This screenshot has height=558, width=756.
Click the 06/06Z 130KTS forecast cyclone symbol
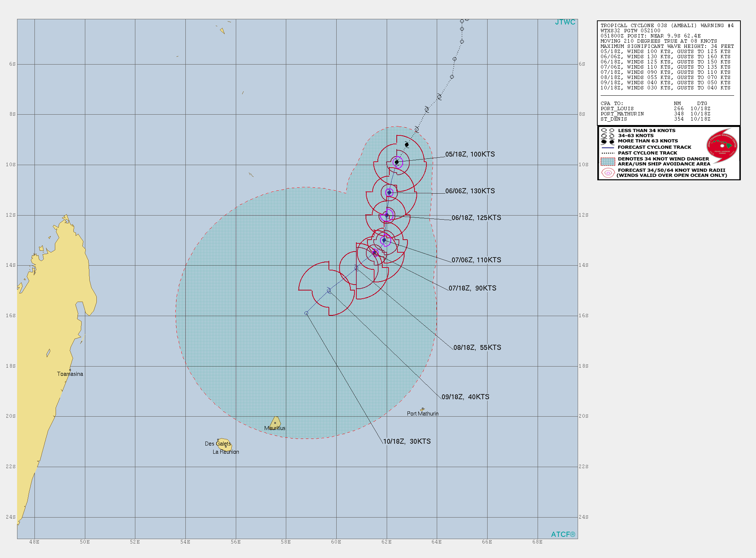389,192
